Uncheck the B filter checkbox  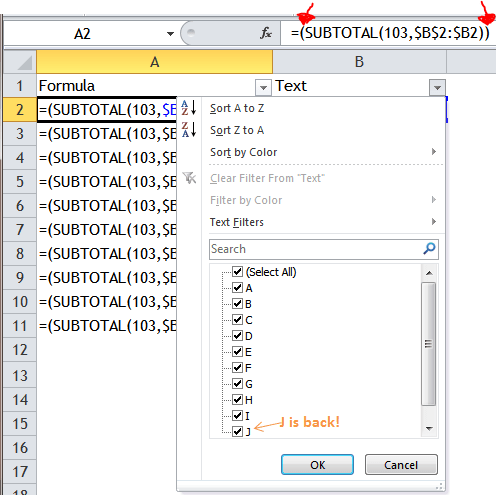tap(237, 304)
